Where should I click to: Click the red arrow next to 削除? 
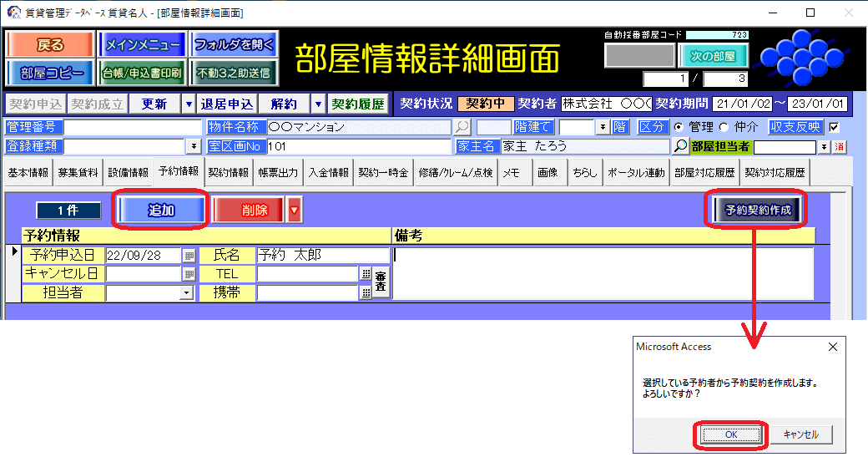[294, 211]
